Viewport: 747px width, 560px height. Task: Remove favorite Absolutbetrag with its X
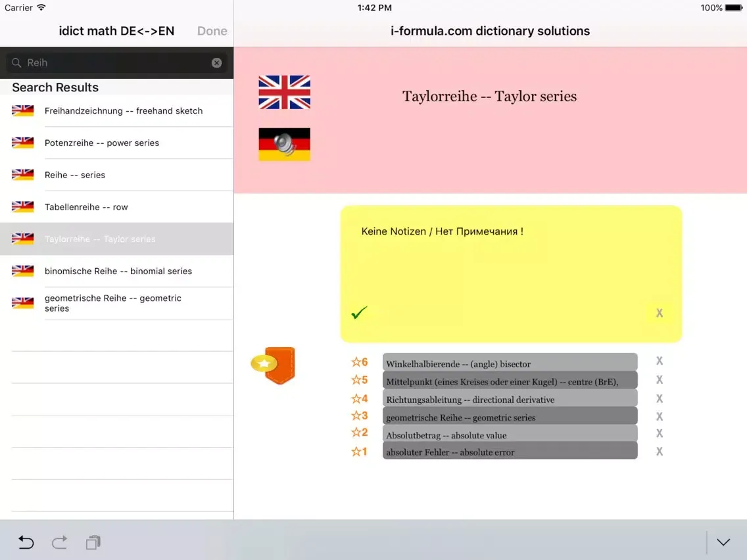tap(660, 433)
